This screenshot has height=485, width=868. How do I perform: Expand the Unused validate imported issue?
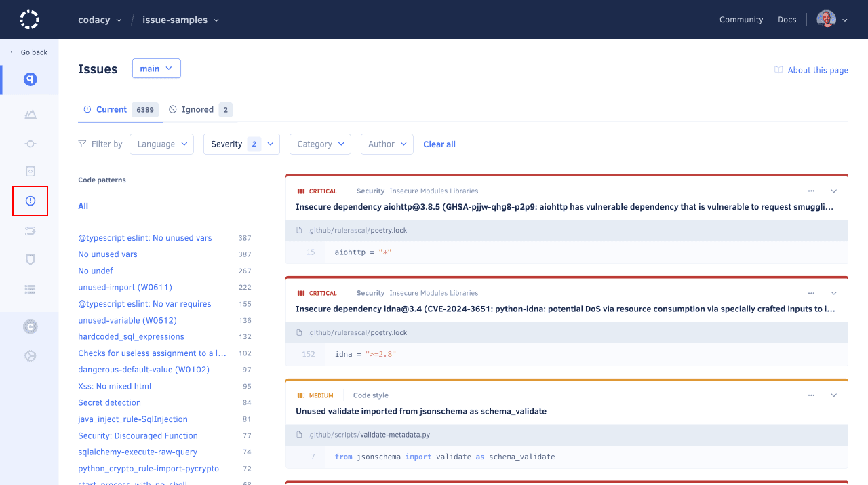(834, 395)
